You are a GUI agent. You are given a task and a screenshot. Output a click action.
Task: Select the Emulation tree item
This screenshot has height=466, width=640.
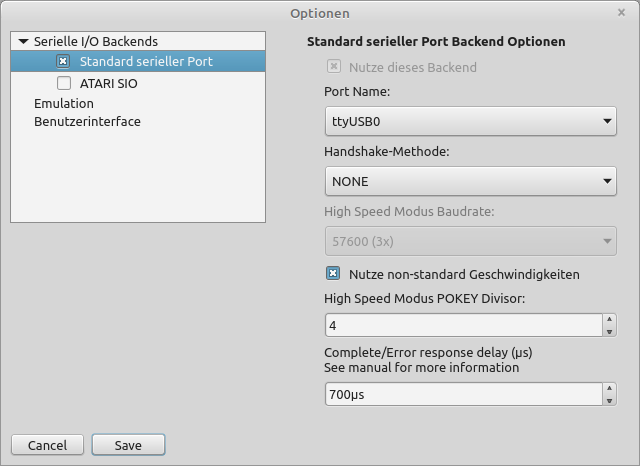[64, 103]
